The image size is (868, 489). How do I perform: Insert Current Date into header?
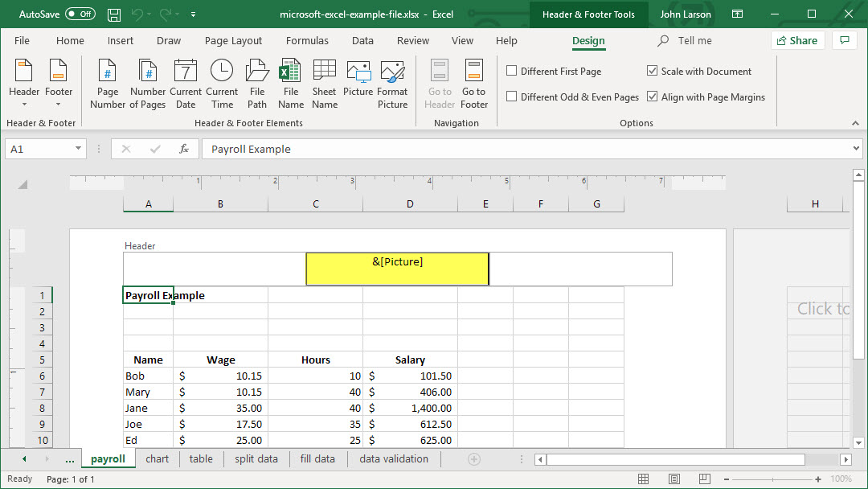click(x=186, y=84)
